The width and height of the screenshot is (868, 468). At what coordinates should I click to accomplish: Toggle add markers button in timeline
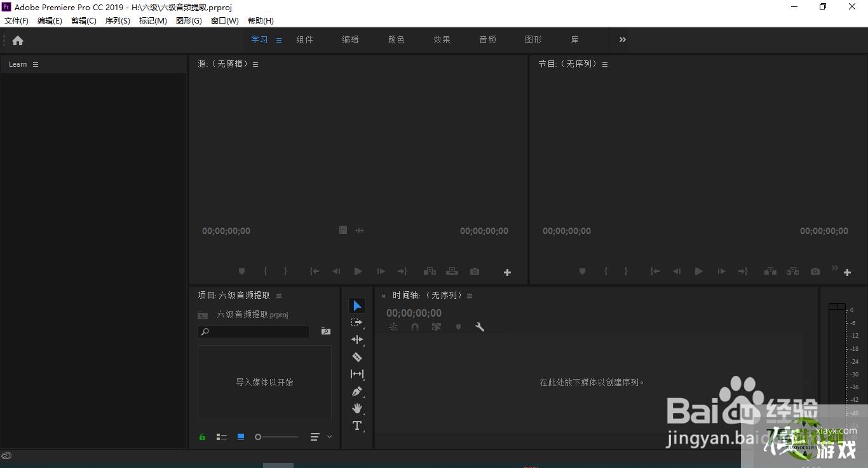458,327
